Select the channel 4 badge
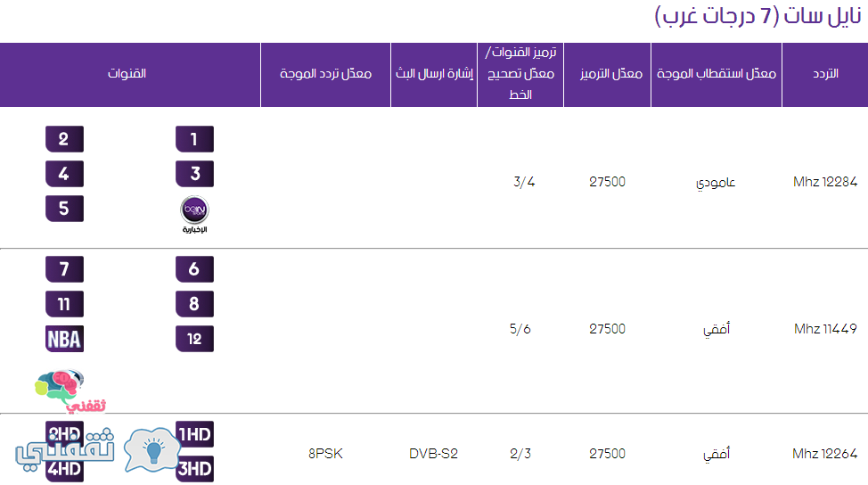Image resolution: width=868 pixels, height=485 pixels. (64, 174)
